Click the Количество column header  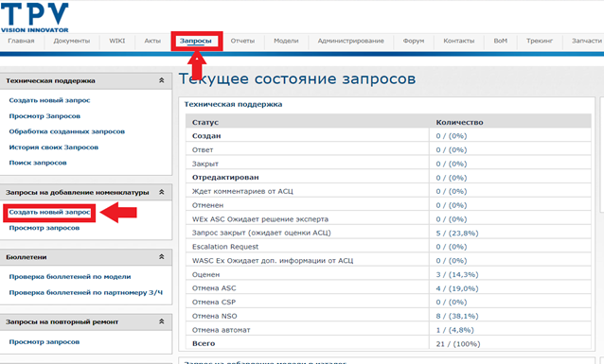[x=459, y=122]
